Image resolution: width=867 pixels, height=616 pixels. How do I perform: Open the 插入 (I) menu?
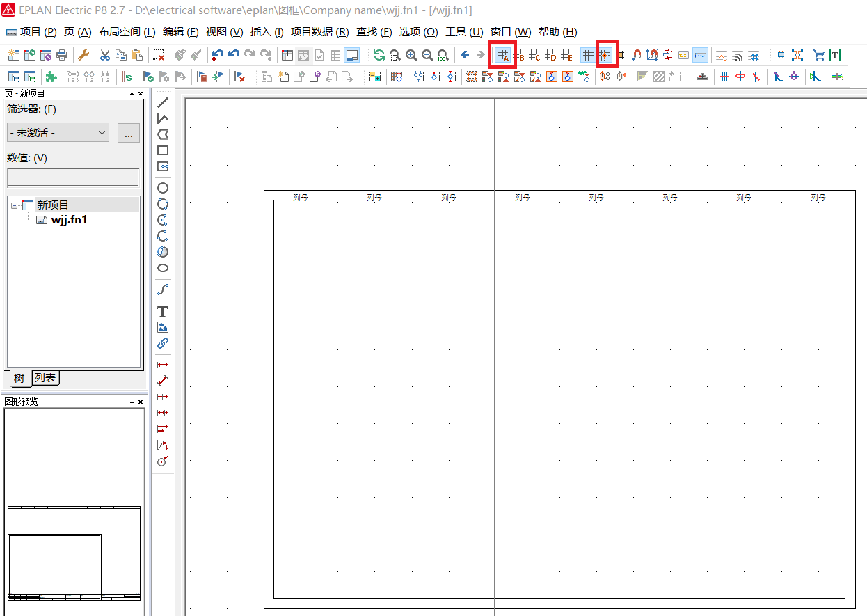click(x=267, y=32)
